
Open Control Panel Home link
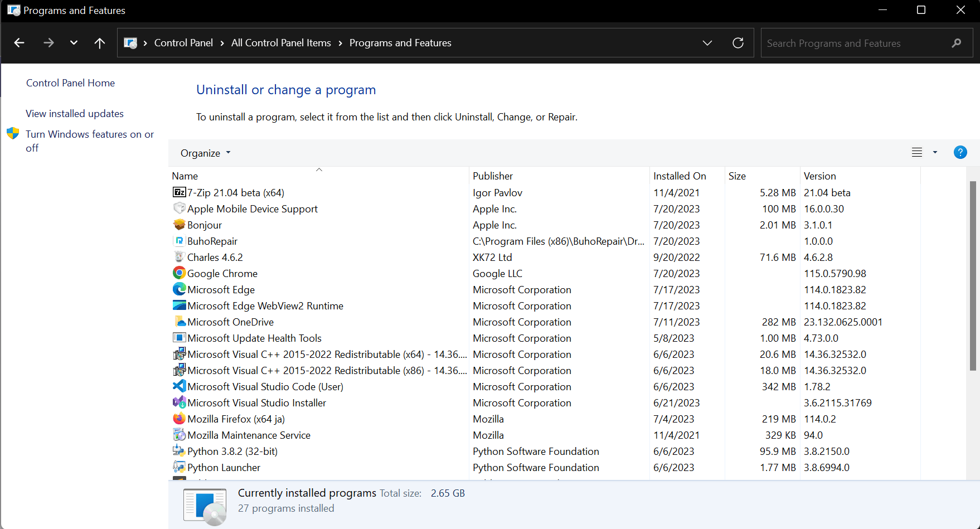(x=70, y=83)
